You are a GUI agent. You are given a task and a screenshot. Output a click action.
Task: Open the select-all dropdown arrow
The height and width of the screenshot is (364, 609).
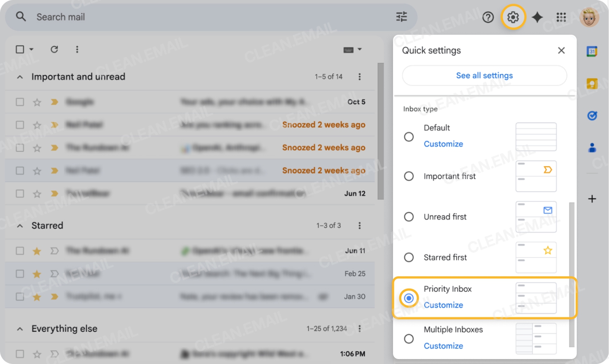31,49
